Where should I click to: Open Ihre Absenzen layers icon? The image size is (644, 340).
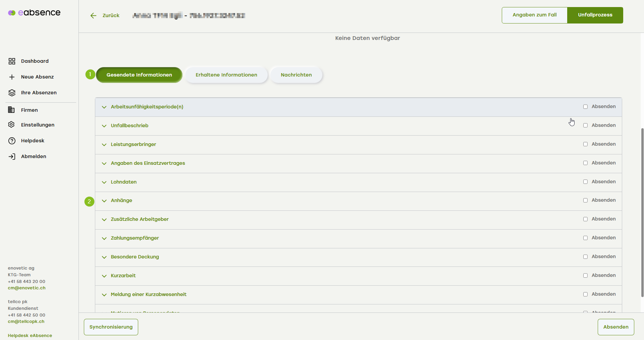12,93
